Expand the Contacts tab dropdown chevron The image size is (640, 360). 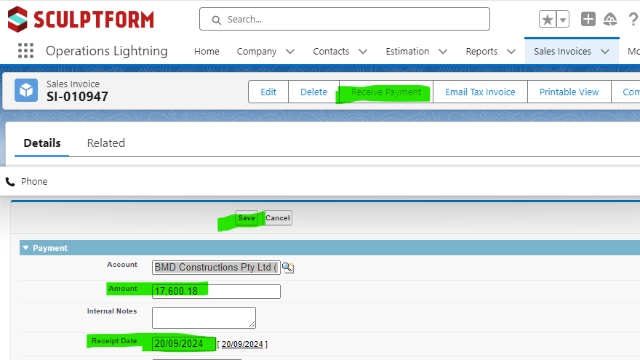point(363,51)
